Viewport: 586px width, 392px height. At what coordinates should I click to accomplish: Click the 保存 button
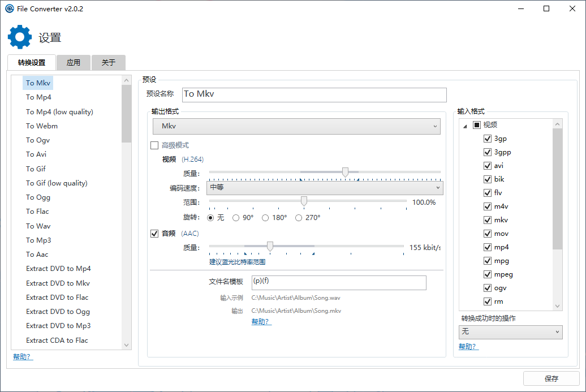(551, 379)
